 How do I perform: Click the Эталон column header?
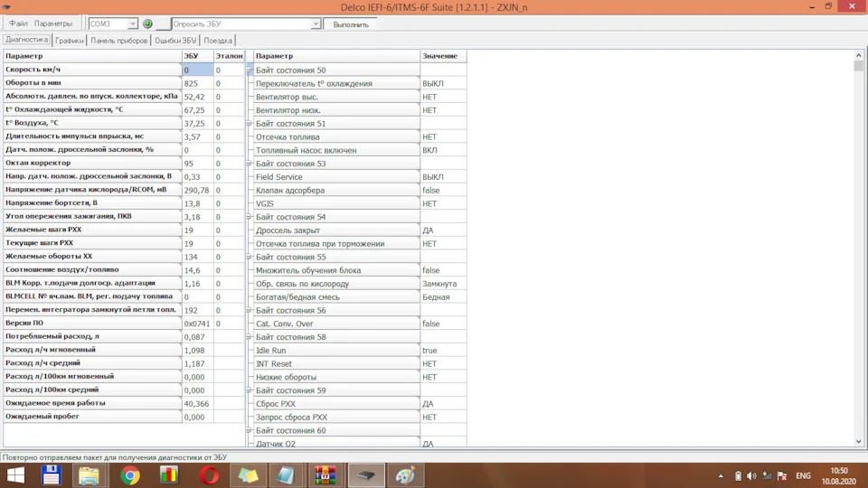(229, 56)
